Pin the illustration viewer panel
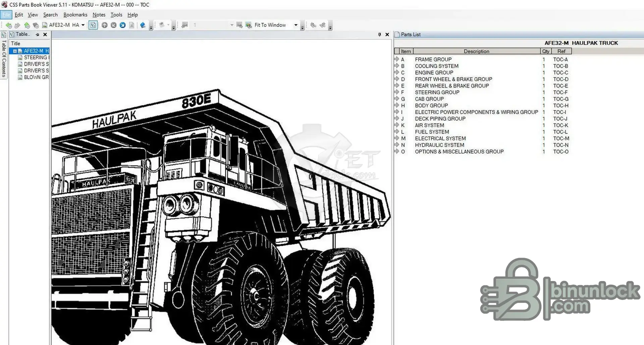The height and width of the screenshot is (345, 644). 379,35
